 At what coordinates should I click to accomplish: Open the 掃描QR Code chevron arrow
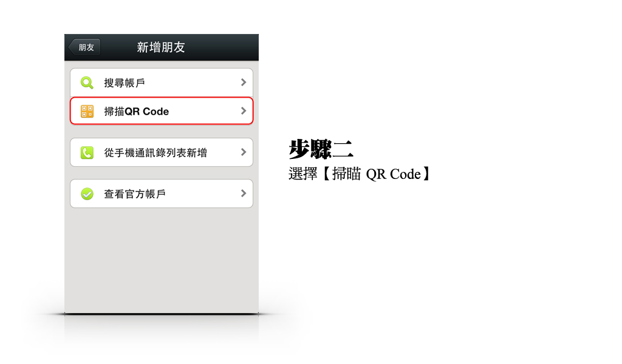point(244,111)
